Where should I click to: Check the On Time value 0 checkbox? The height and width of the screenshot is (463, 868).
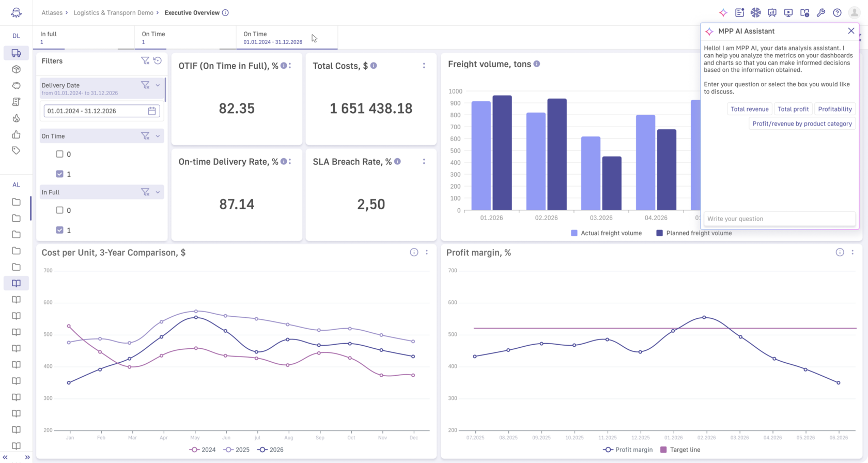59,154
